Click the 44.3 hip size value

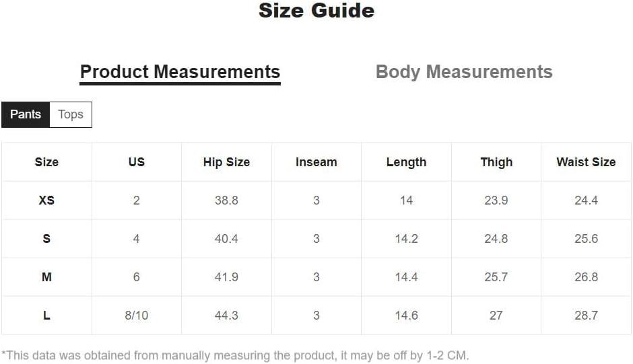click(226, 316)
